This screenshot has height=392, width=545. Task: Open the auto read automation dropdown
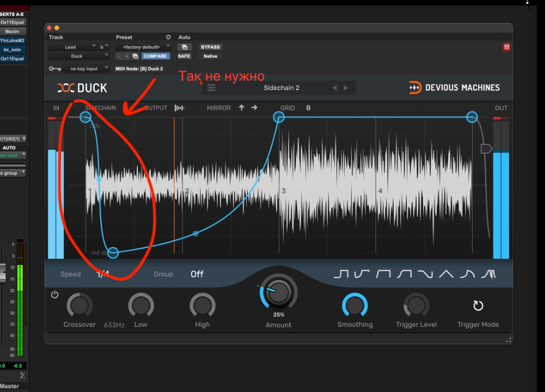click(13, 156)
